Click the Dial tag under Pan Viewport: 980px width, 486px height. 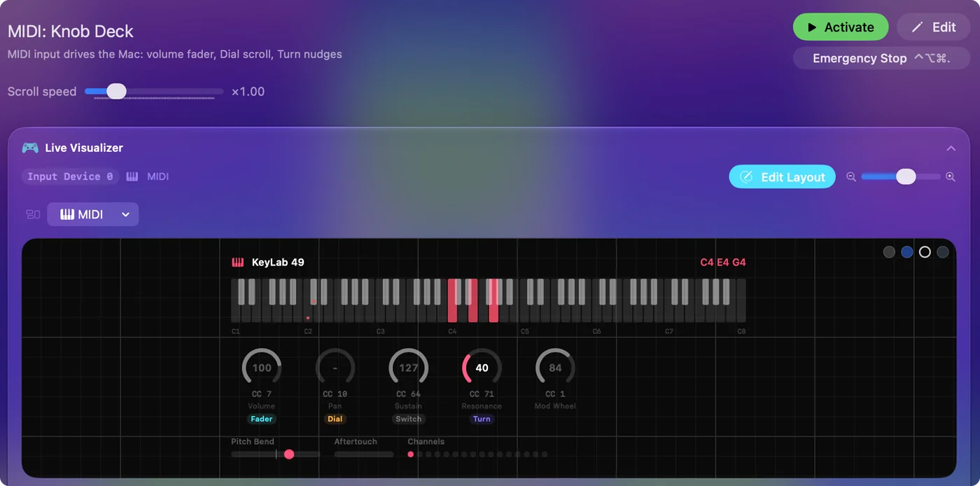point(335,419)
